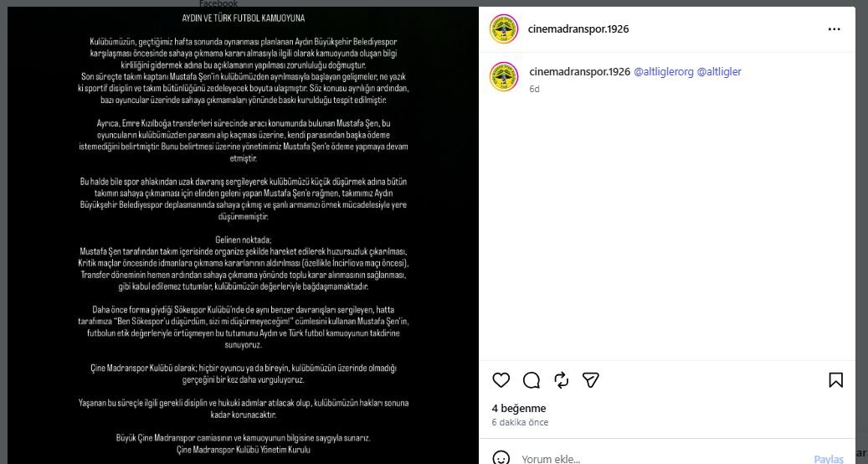Open the three-dot more options menu
The width and height of the screenshot is (868, 464).
coord(834,29)
